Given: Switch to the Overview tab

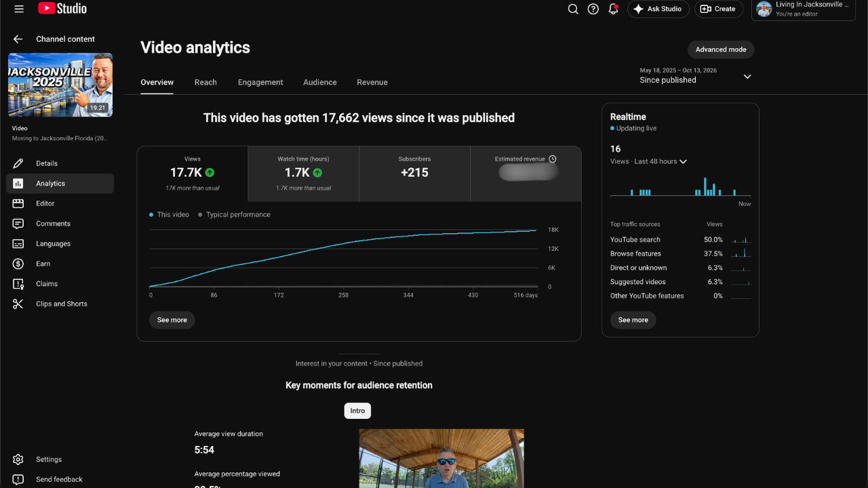Looking at the screenshot, I should 157,82.
